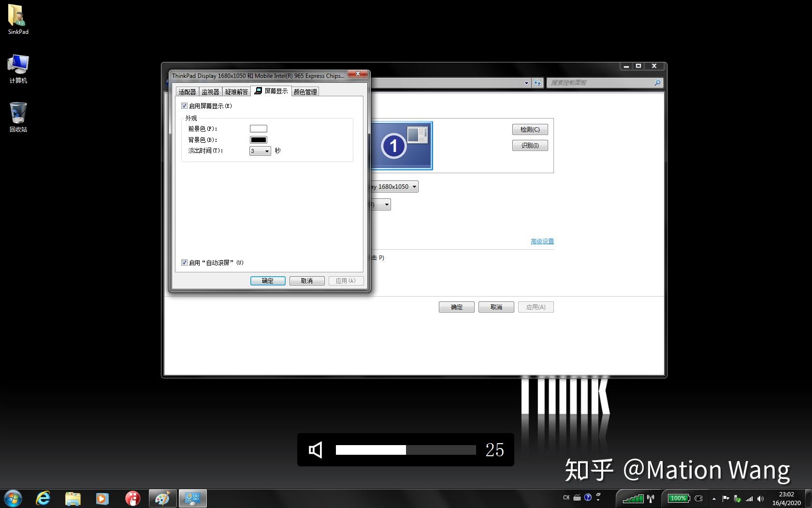This screenshot has height=508, width=812.
Task: Click the touch keyboard icon near CH indicator
Action: pyautogui.click(x=577, y=497)
